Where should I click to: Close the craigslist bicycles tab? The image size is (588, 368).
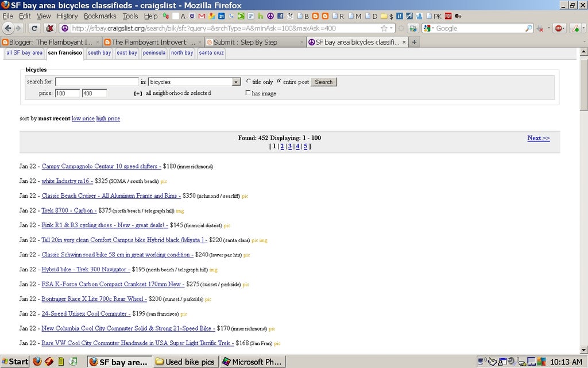[x=404, y=42]
